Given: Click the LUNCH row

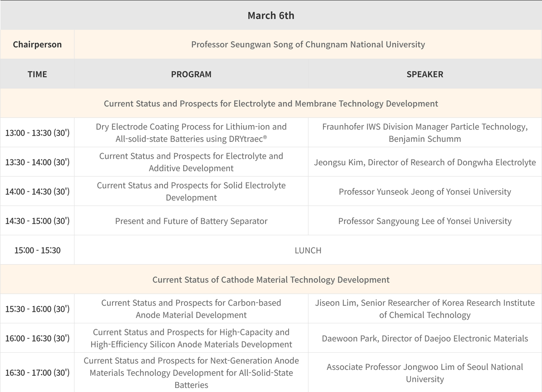Looking at the screenshot, I should (x=308, y=250).
